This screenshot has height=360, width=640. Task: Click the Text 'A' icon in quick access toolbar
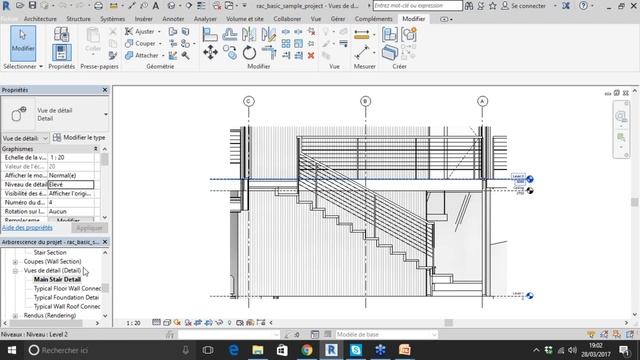click(156, 6)
